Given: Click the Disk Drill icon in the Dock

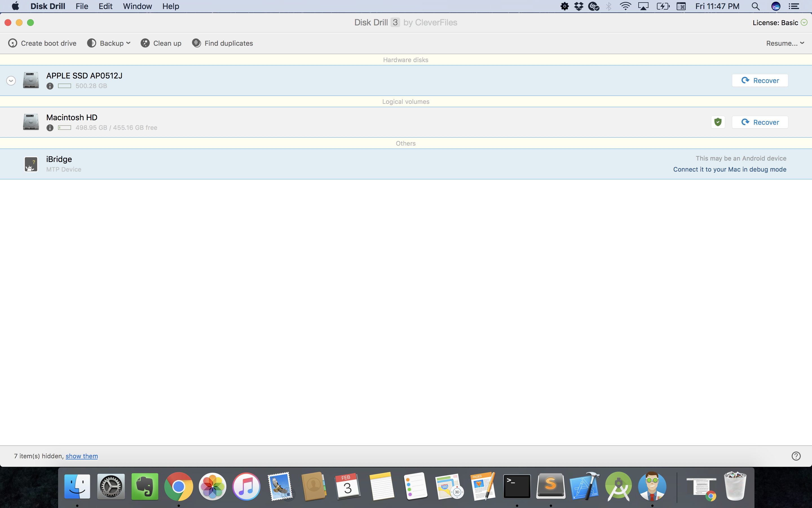Looking at the screenshot, I should click(652, 486).
